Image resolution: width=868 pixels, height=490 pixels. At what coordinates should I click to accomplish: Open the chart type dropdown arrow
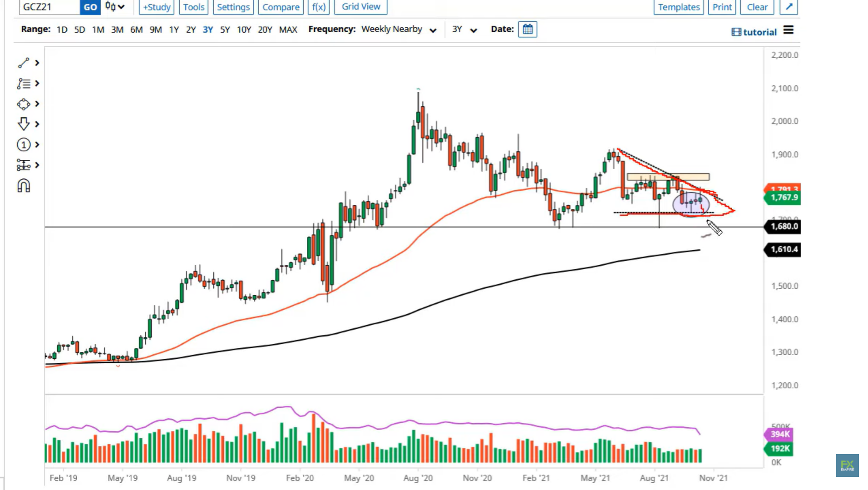(x=121, y=7)
